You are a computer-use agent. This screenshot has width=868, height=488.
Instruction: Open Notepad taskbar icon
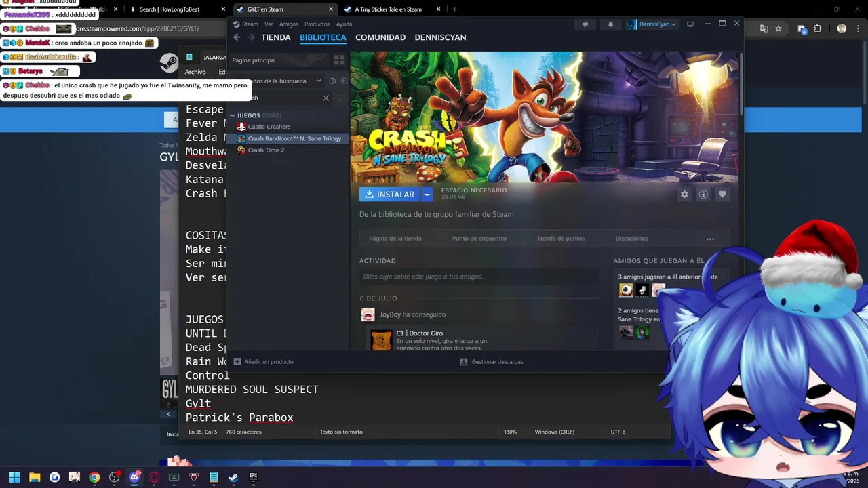click(x=214, y=477)
